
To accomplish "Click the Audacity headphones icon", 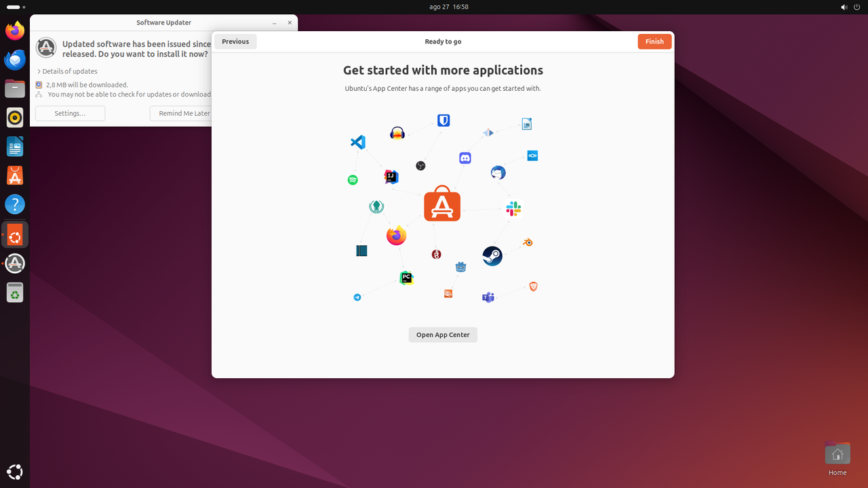I will (x=397, y=133).
